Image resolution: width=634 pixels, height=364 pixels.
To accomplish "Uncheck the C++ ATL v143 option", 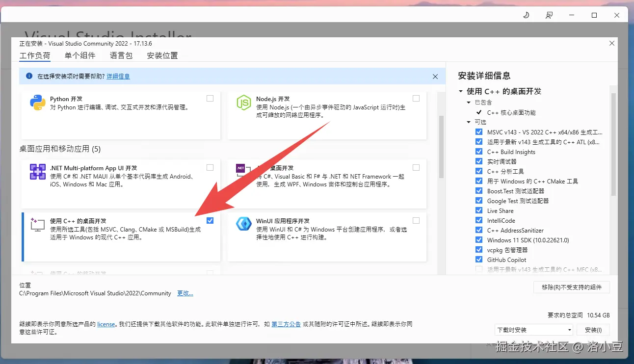I will (x=479, y=142).
